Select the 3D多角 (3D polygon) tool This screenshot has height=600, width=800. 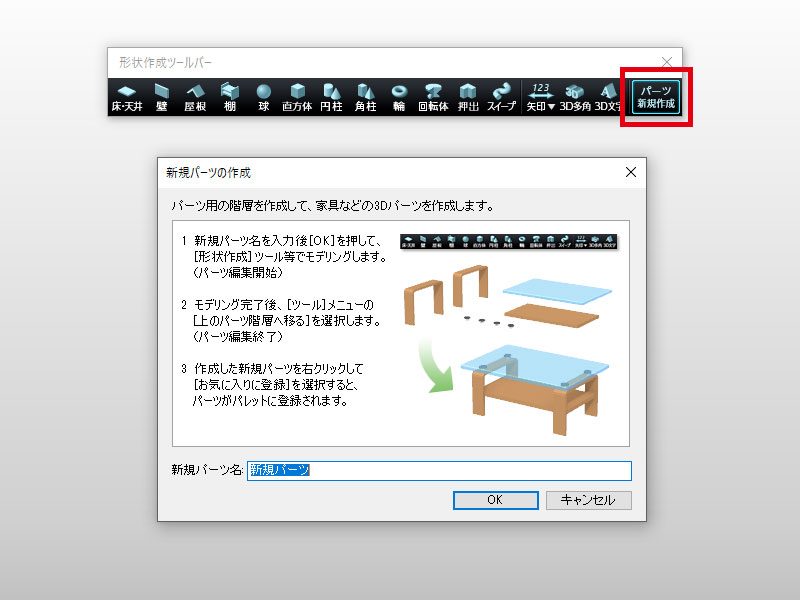click(576, 97)
